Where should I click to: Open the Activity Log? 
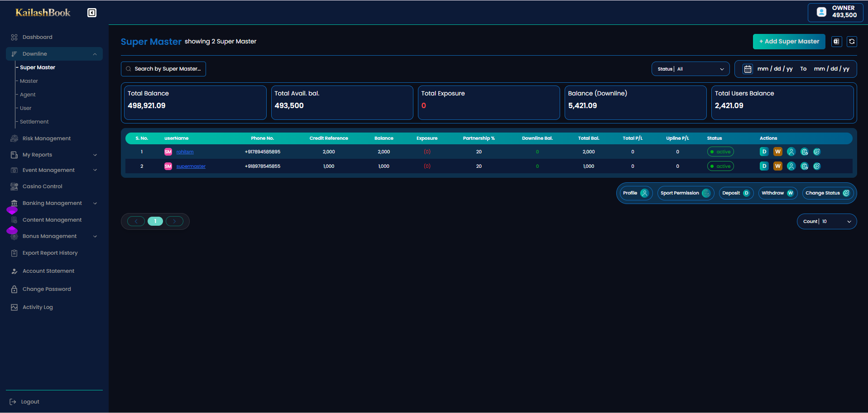(38, 307)
